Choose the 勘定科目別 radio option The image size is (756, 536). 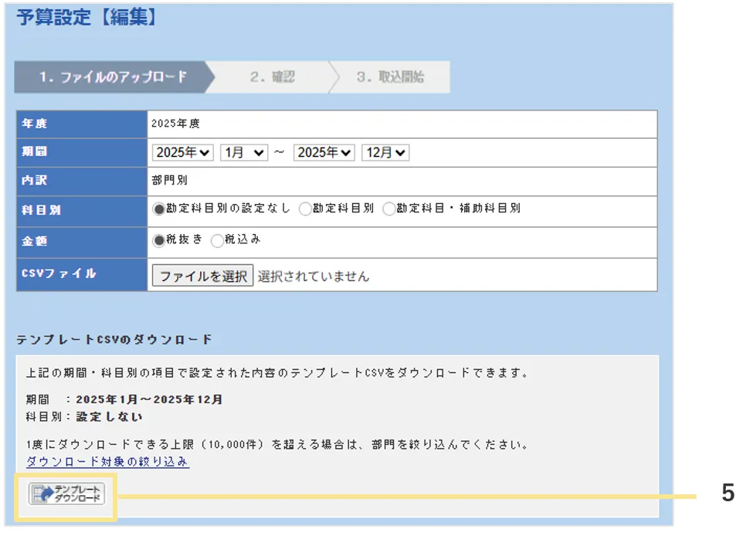(305, 209)
